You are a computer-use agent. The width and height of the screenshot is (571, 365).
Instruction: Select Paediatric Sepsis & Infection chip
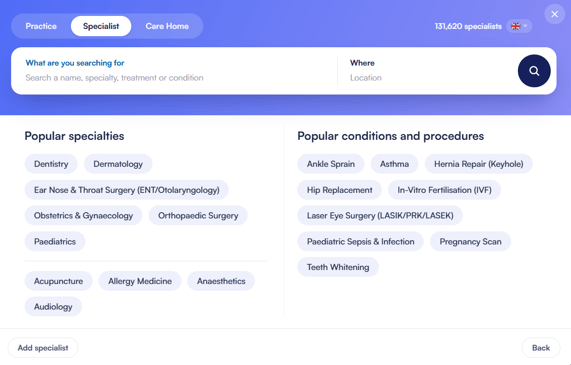click(x=361, y=242)
